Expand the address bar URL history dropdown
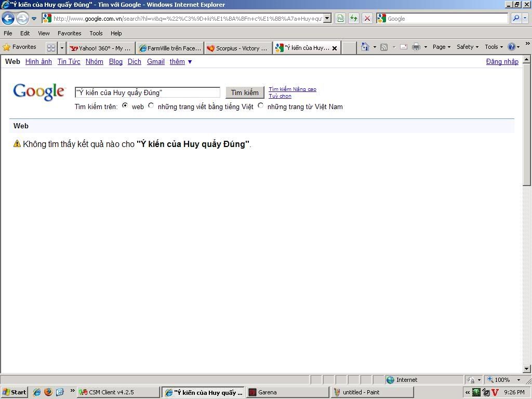 [327, 18]
